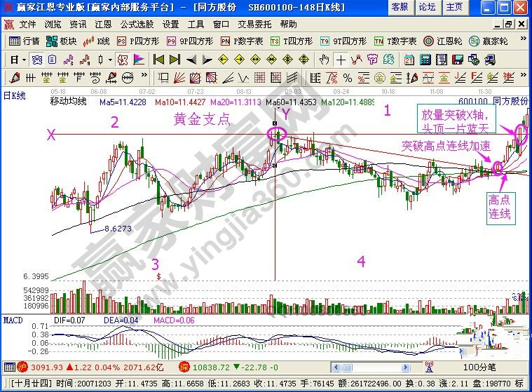Open the 日 period dropdown arrow
This screenshot has width=532, height=392.
(25, 60)
